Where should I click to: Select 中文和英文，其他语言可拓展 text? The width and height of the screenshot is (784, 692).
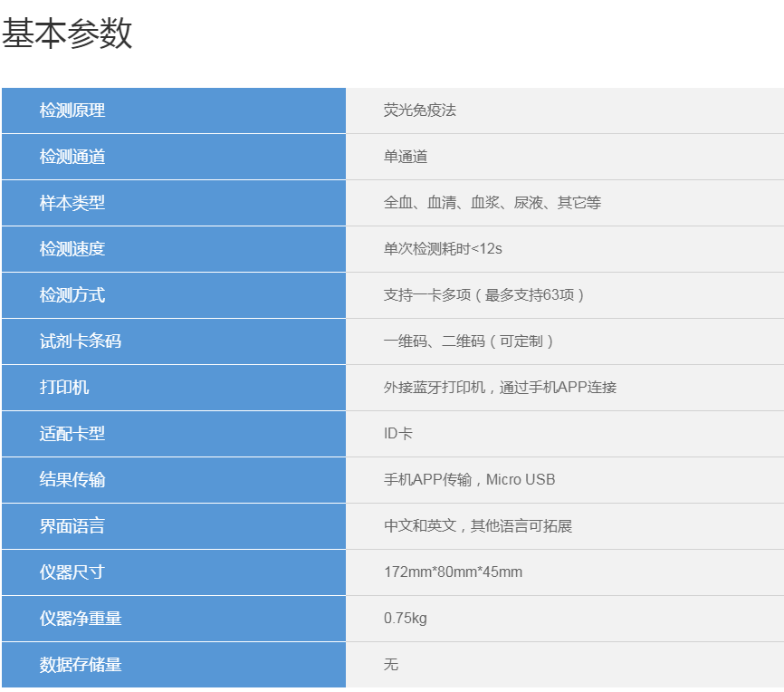coord(478,526)
